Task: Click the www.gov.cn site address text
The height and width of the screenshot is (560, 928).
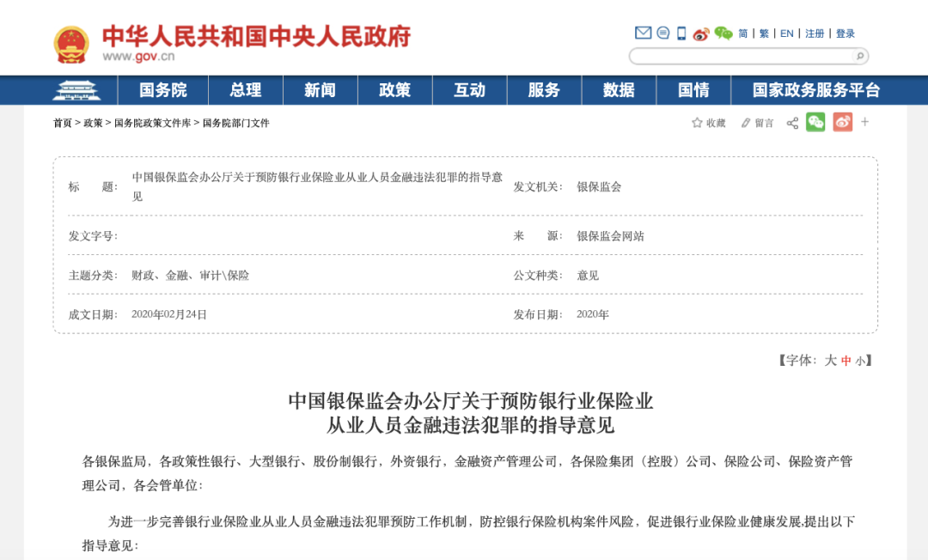Action: (138, 57)
